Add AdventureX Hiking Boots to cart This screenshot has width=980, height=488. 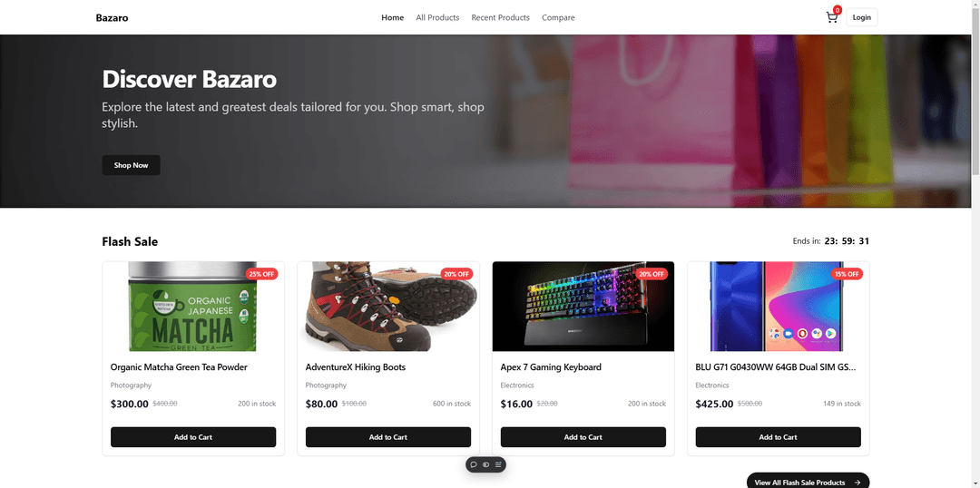pyautogui.click(x=388, y=437)
